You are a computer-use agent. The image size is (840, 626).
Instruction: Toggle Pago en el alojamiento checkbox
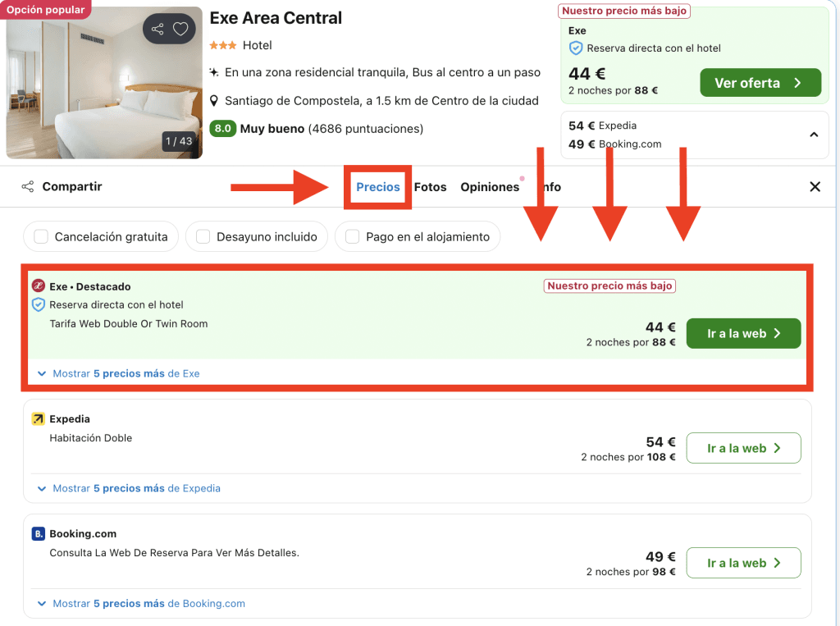353,237
